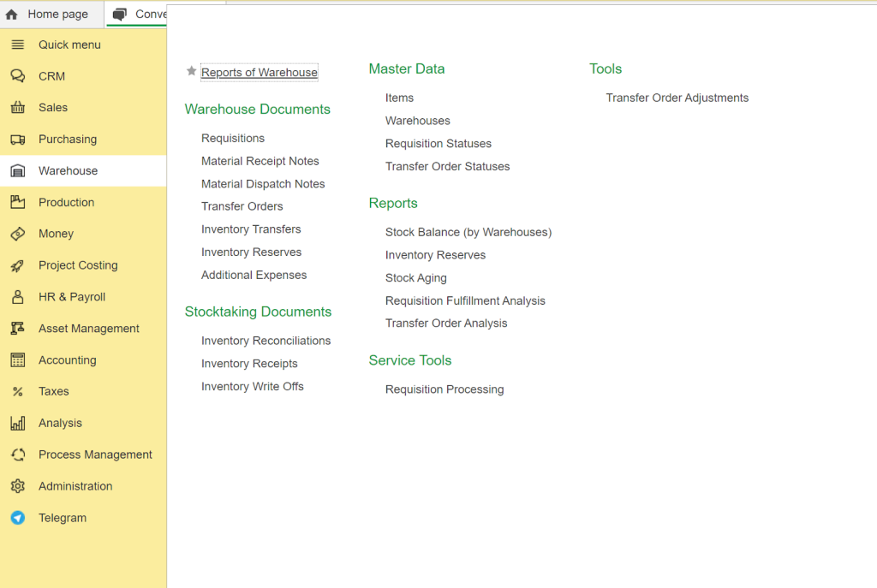Click the Home page house icon
The width and height of the screenshot is (877, 588).
(12, 15)
